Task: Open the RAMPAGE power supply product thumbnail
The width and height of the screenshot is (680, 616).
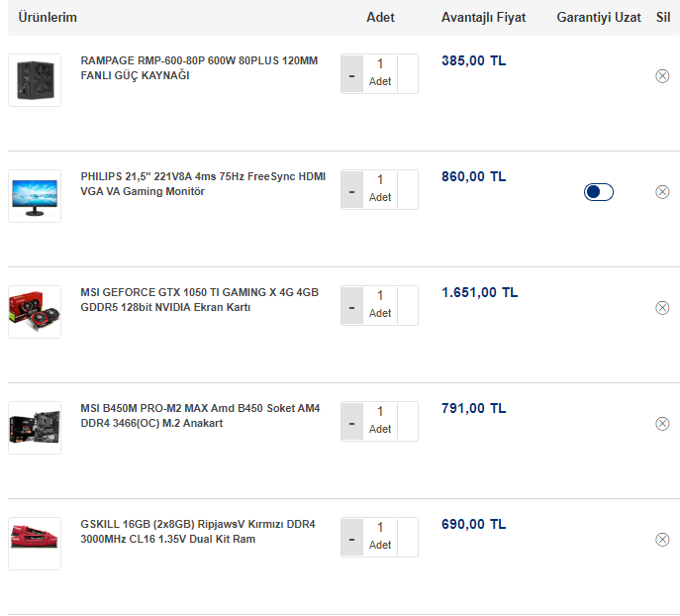Action: (35, 80)
